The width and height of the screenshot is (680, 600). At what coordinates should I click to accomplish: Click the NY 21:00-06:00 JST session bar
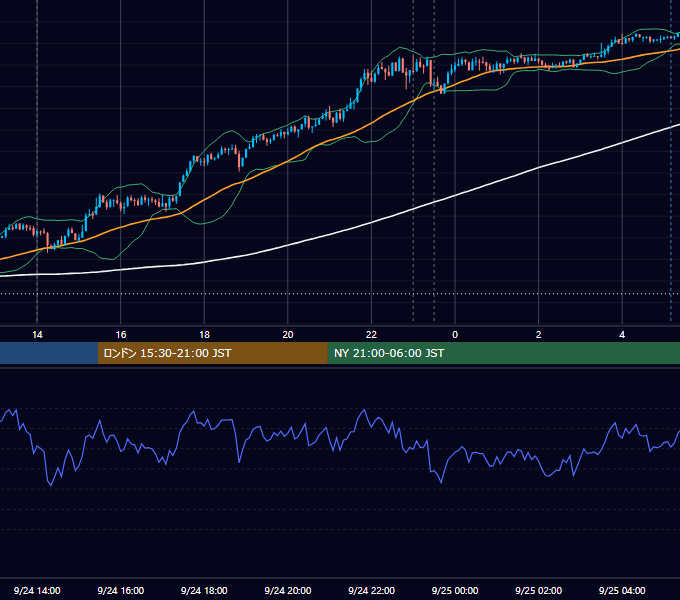point(503,353)
